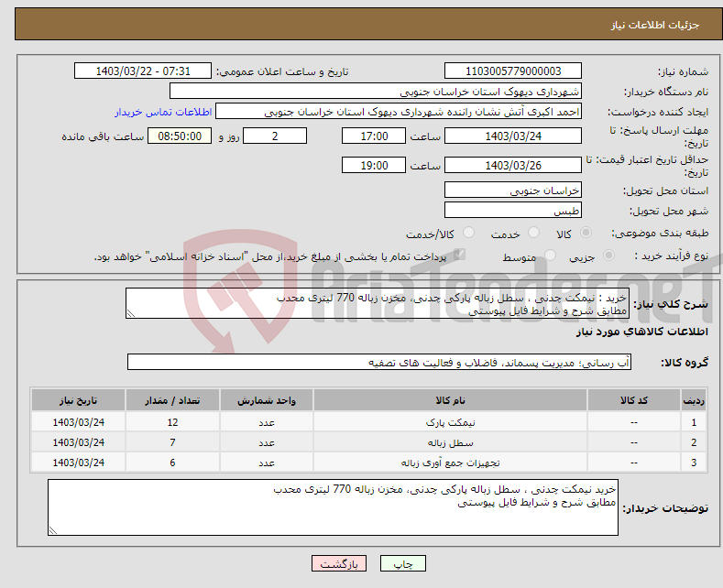Click the اطلاعات کالاهای مورد نیاز heading
Screen dimensions: 723x588
[641, 332]
